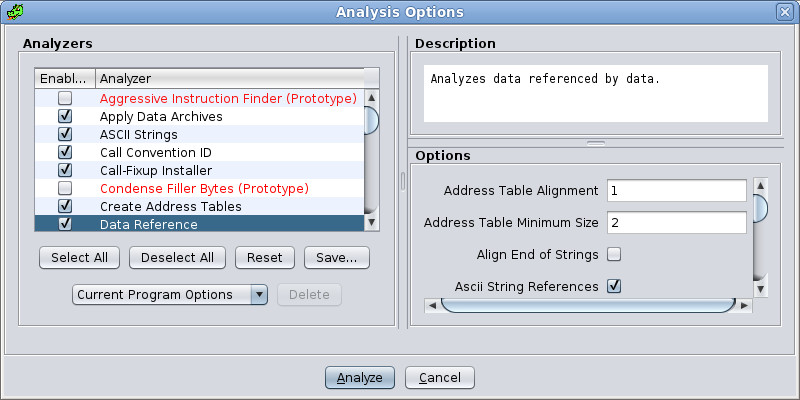Enable Aggressive Instruction Finder analyzer

[65, 99]
